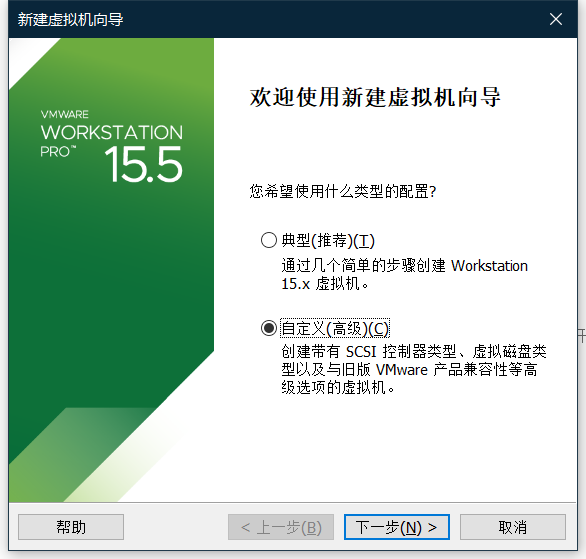
Task: Click the 取消 button
Action: (513, 527)
